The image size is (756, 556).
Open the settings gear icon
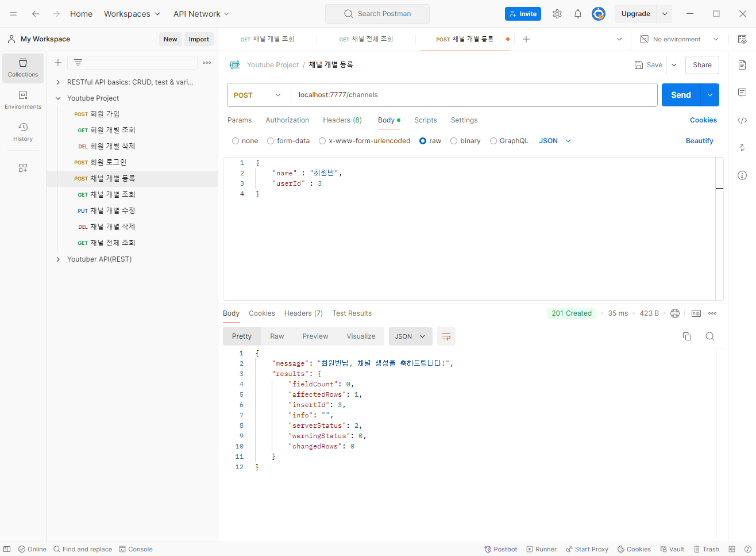[557, 14]
